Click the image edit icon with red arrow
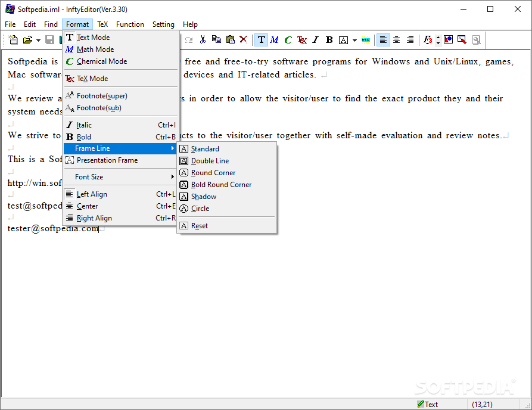The height and width of the screenshot is (410, 532). click(462, 40)
